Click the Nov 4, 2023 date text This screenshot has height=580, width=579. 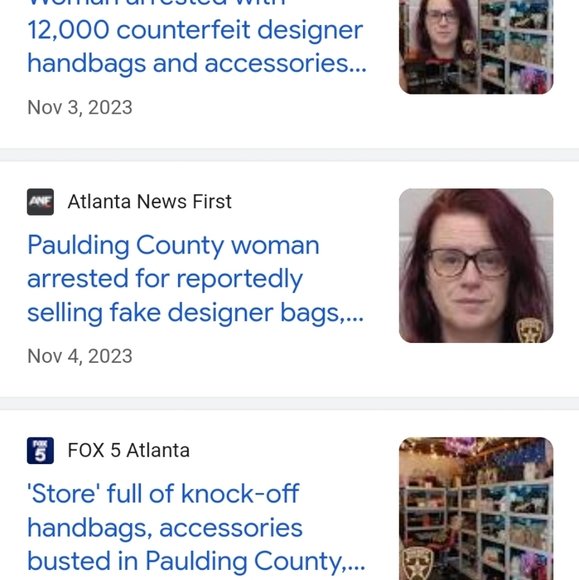point(80,356)
